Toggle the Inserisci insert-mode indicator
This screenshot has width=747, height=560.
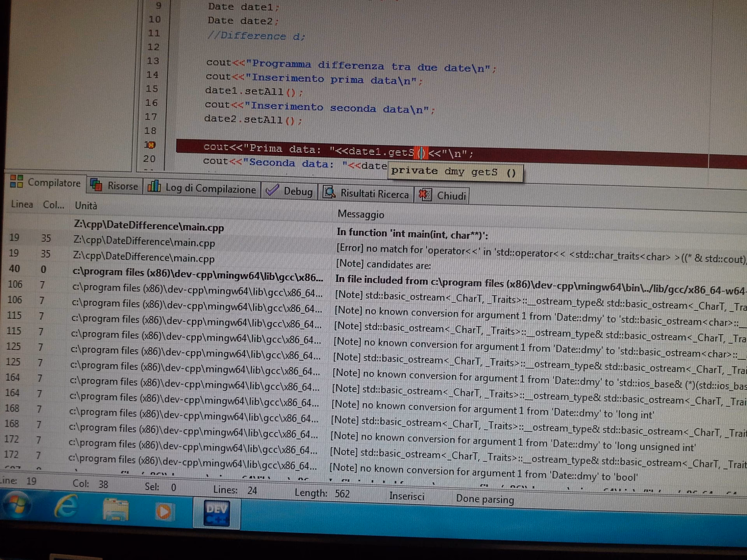[x=406, y=496]
